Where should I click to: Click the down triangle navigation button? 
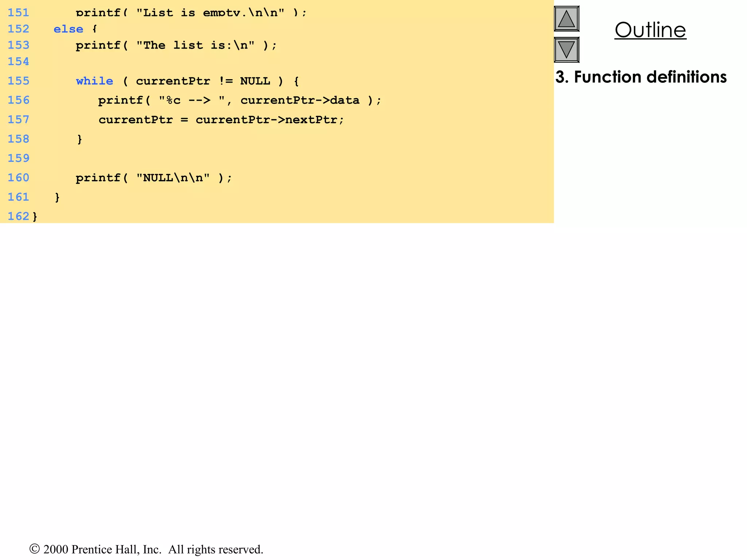tap(566, 50)
